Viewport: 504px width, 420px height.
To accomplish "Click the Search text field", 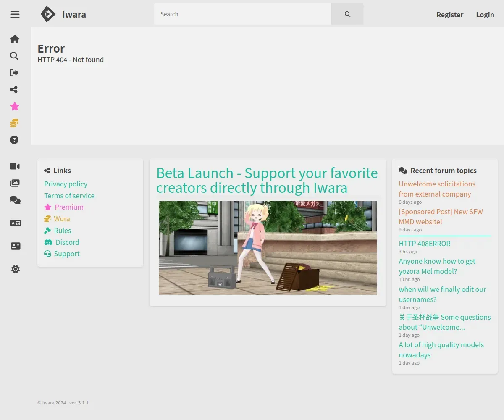I will tap(242, 14).
